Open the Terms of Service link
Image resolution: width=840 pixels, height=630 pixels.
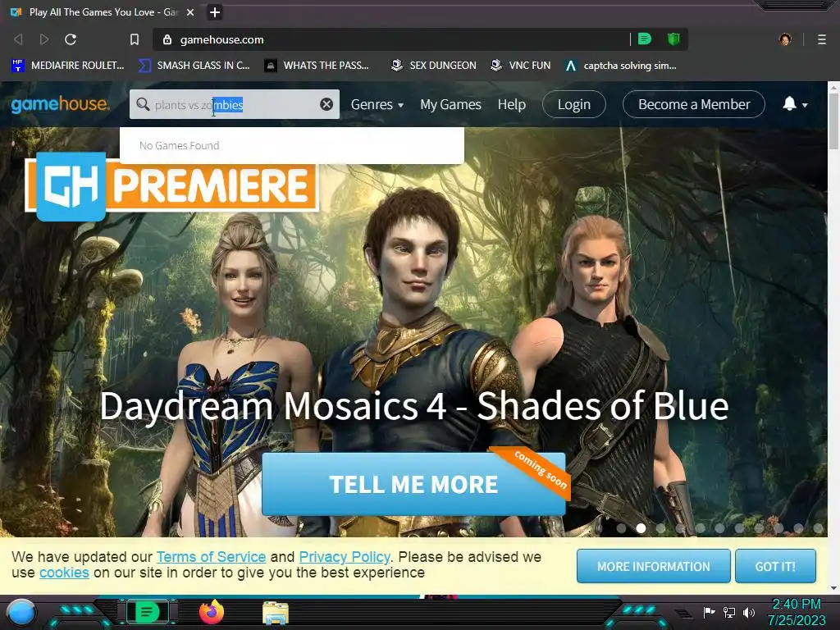[x=211, y=557]
